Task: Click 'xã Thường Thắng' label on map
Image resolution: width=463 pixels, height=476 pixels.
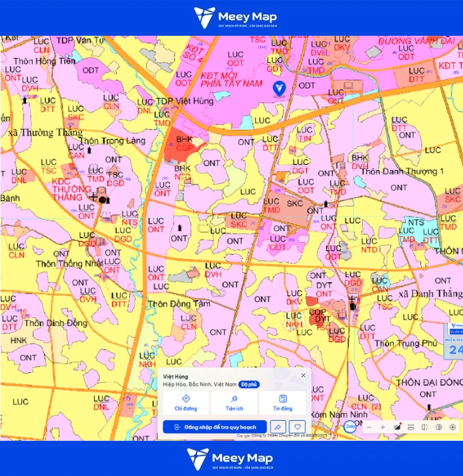Action: pyautogui.click(x=46, y=133)
